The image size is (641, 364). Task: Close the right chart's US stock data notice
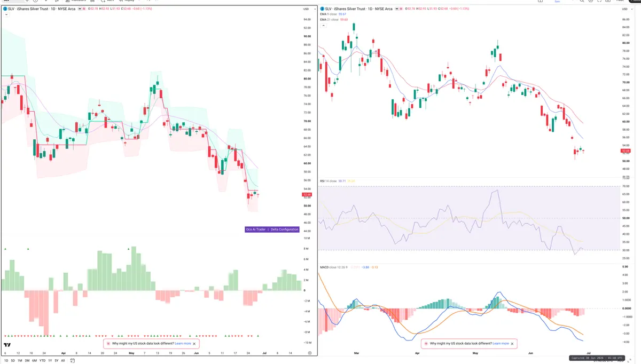click(x=512, y=344)
